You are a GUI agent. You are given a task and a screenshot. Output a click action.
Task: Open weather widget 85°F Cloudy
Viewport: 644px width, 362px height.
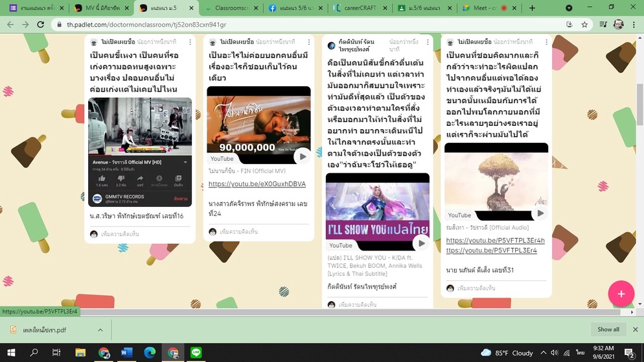coord(507,353)
